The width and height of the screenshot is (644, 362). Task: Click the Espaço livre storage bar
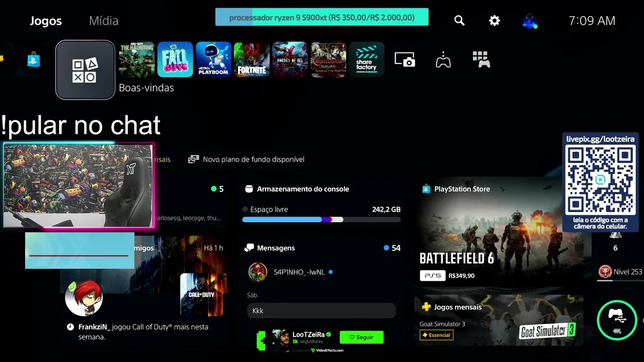[321, 219]
